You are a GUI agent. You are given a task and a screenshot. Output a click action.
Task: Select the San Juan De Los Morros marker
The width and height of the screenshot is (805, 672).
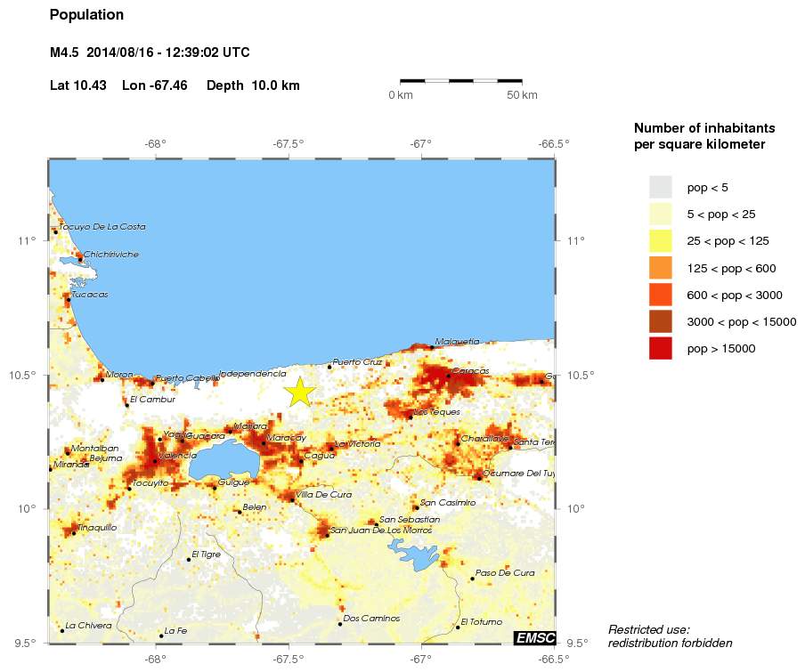click(326, 534)
